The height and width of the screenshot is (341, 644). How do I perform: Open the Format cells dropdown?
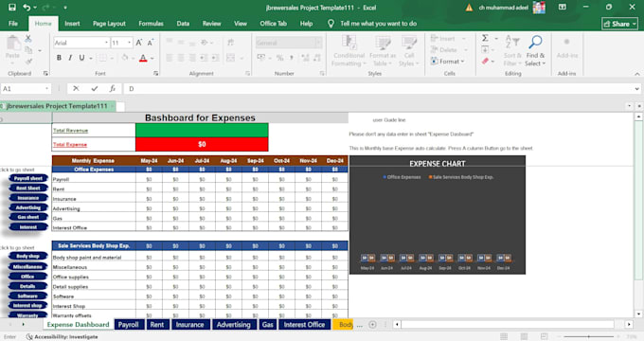point(448,62)
